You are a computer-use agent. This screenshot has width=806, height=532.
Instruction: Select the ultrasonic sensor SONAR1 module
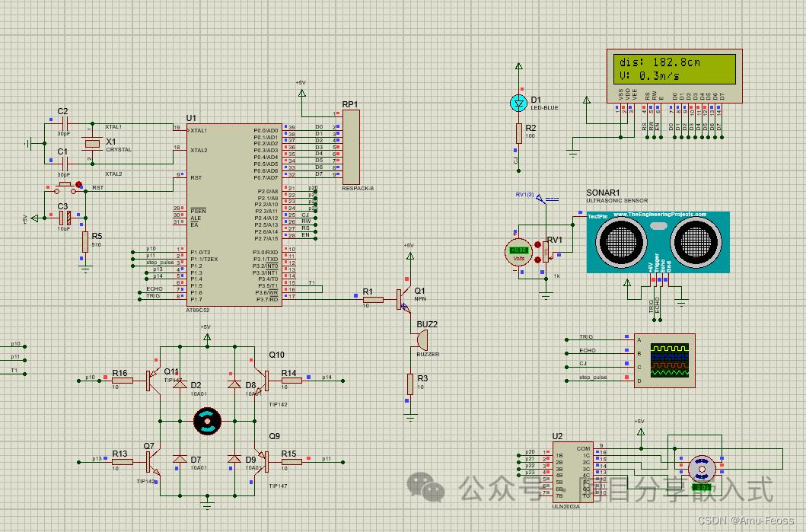coord(658,241)
